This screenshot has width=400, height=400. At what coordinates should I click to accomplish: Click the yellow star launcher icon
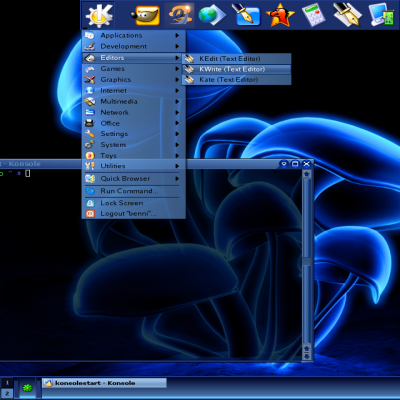[x=280, y=15]
